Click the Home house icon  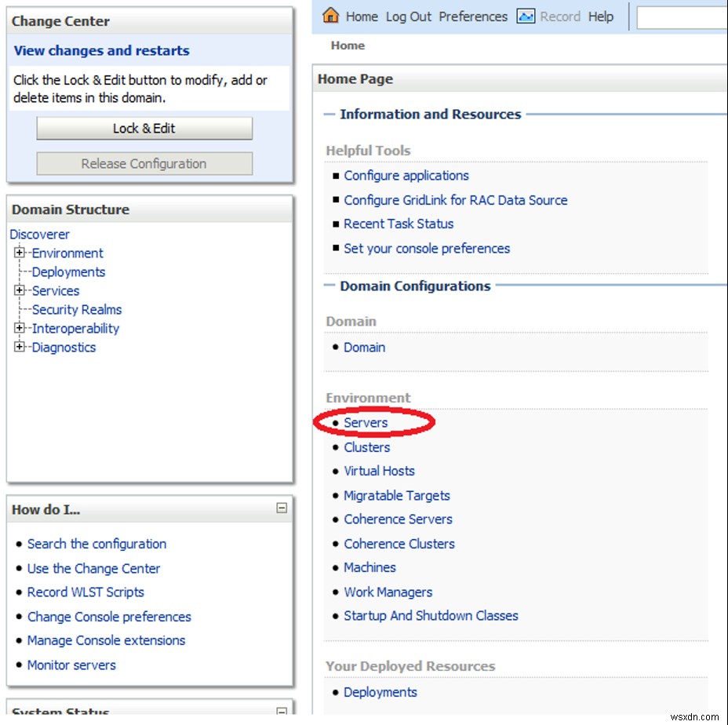pyautogui.click(x=330, y=16)
